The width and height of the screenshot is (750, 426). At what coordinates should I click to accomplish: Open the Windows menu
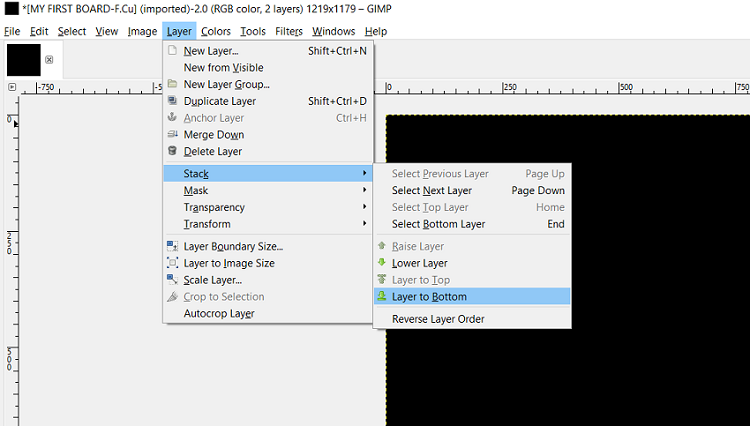click(x=333, y=32)
